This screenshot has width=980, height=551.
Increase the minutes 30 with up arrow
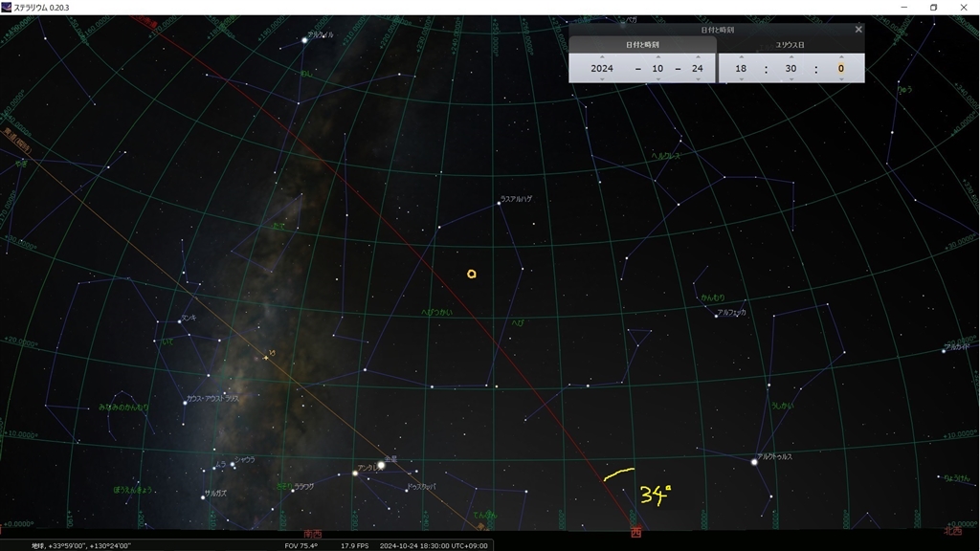[x=791, y=56]
